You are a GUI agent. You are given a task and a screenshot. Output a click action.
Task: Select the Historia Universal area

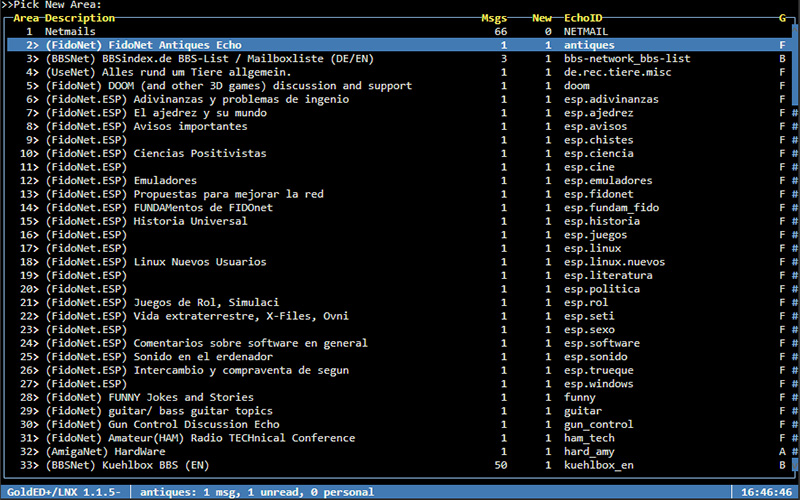(399, 221)
